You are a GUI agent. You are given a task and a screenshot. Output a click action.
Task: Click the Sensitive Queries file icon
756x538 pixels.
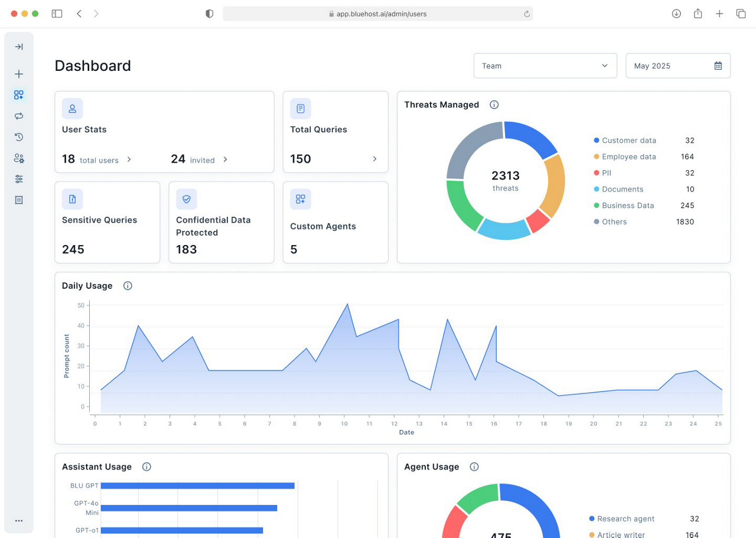[73, 199]
